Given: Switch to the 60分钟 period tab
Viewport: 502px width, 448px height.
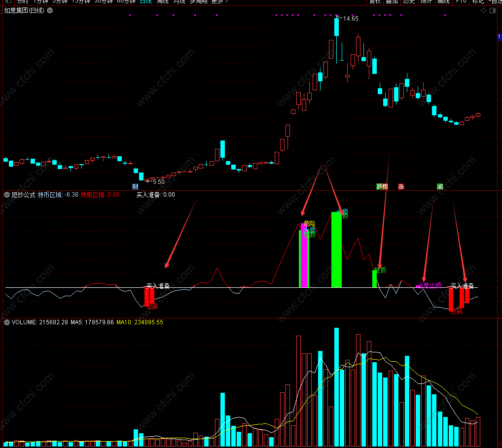Looking at the screenshot, I should 126,1.
